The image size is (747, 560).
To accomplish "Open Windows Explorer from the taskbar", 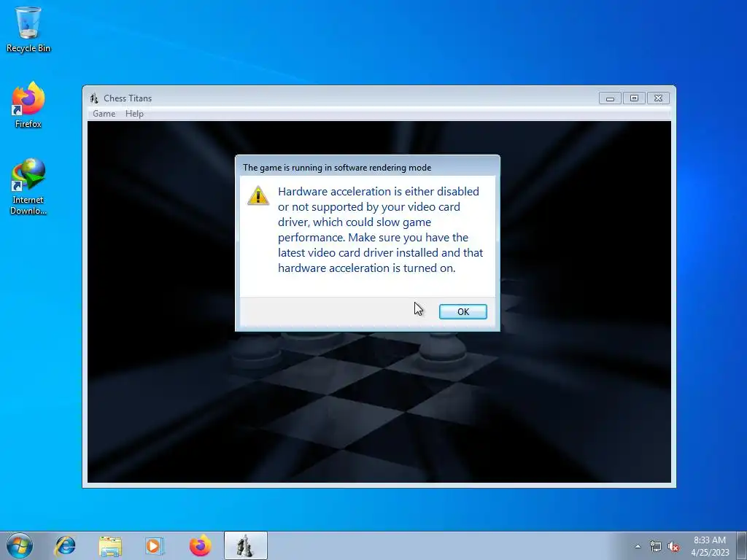I will pos(110,545).
